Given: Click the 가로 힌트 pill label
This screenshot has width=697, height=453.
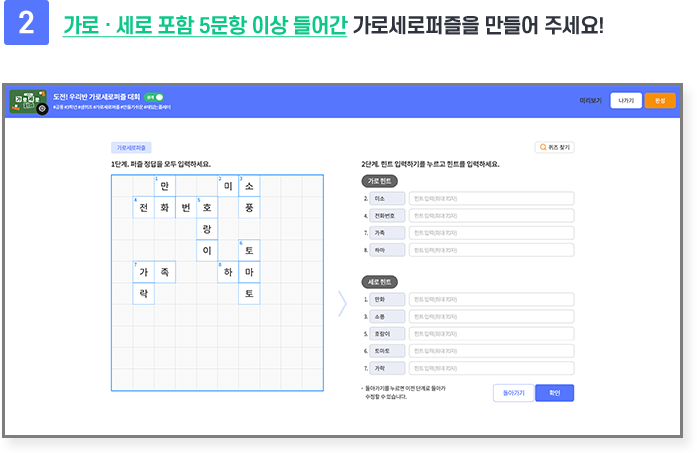Looking at the screenshot, I should coord(379,181).
